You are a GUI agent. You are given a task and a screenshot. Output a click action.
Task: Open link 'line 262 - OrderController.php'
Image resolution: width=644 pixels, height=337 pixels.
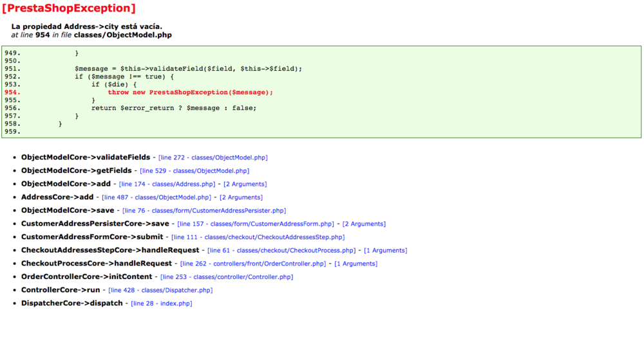click(253, 264)
